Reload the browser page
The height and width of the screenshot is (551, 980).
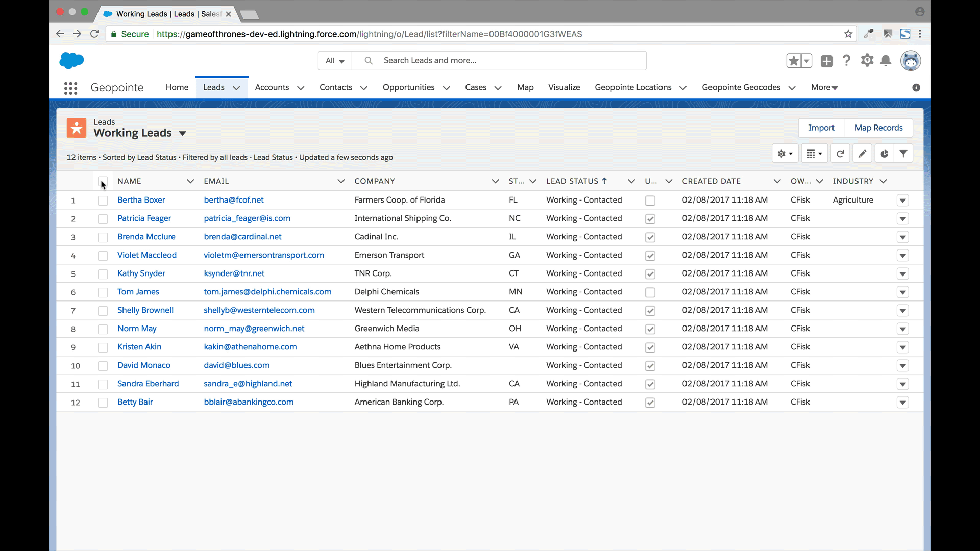pyautogui.click(x=94, y=34)
